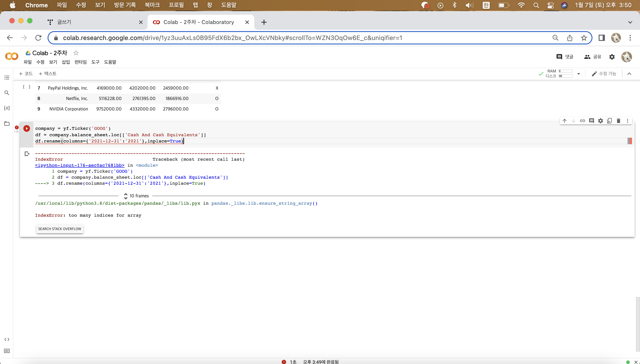Delete the current cell
Image resolution: width=640 pixels, height=364 pixels.
[618, 121]
